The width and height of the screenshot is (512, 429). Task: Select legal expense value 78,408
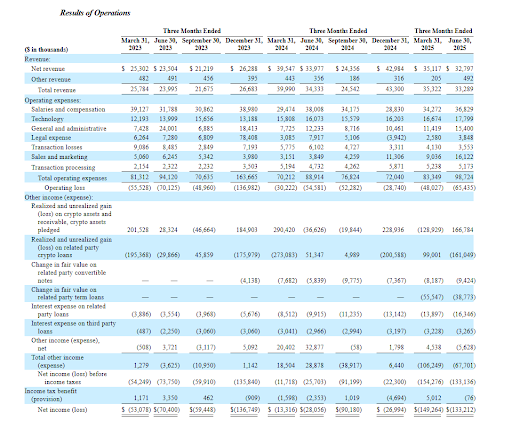pos(248,138)
